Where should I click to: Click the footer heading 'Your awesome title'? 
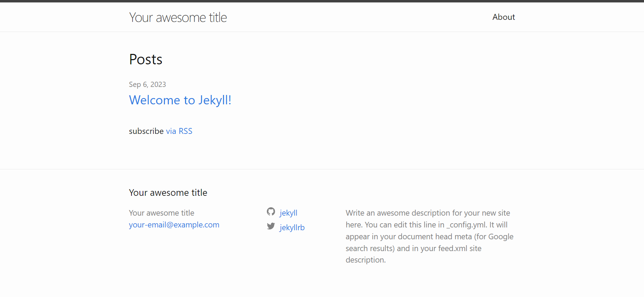point(168,193)
